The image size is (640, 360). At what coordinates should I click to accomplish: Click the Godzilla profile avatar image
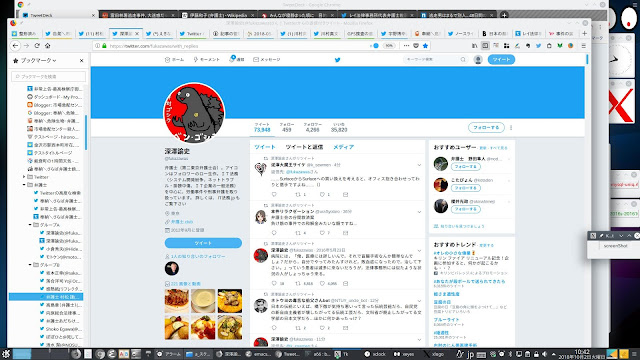(x=194, y=113)
